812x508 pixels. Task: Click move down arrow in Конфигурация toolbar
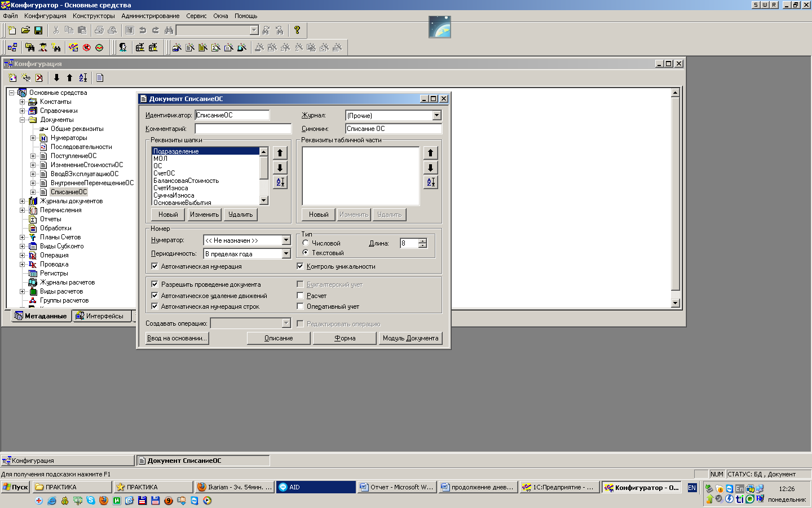pos(56,78)
